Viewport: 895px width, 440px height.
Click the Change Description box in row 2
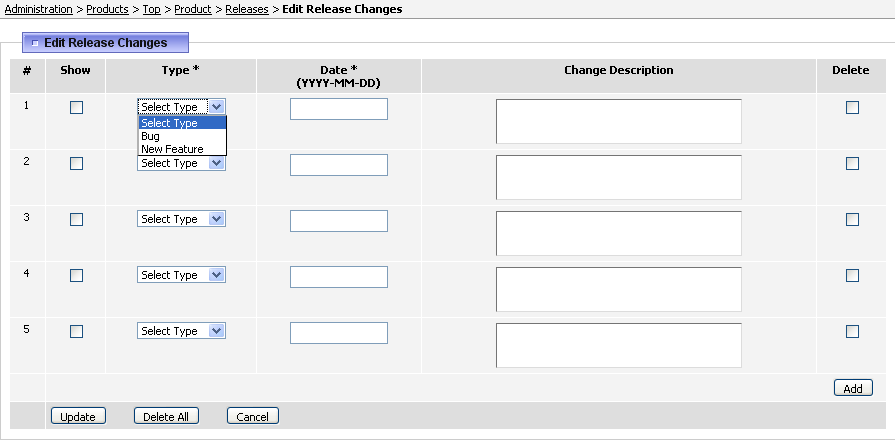(x=619, y=177)
